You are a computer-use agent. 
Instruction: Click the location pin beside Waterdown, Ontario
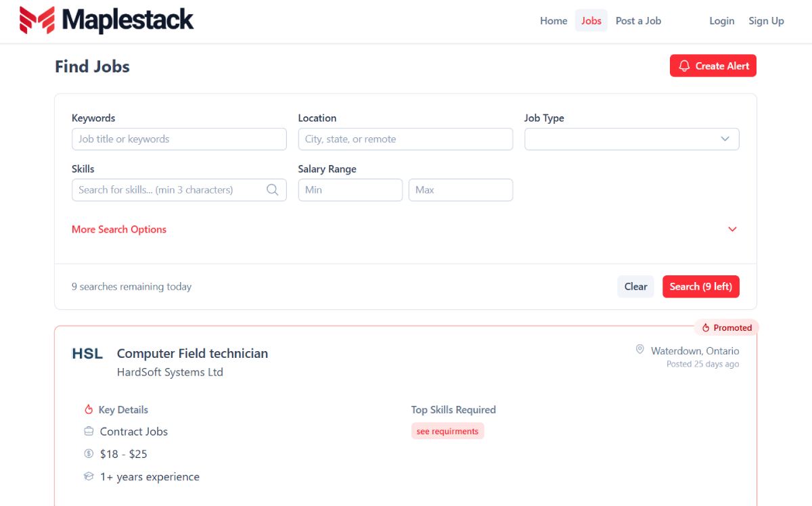tap(639, 350)
